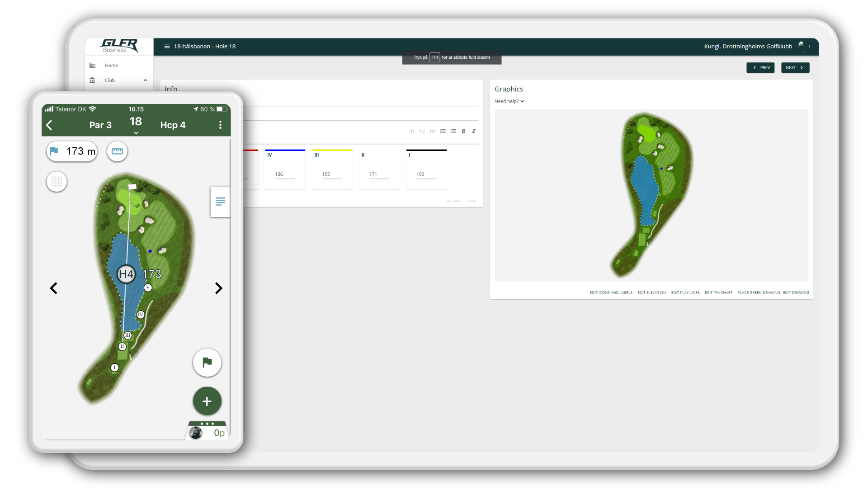Viewport: 868px width, 488px height.
Task: Click the DISCARD button
Action: click(x=453, y=201)
